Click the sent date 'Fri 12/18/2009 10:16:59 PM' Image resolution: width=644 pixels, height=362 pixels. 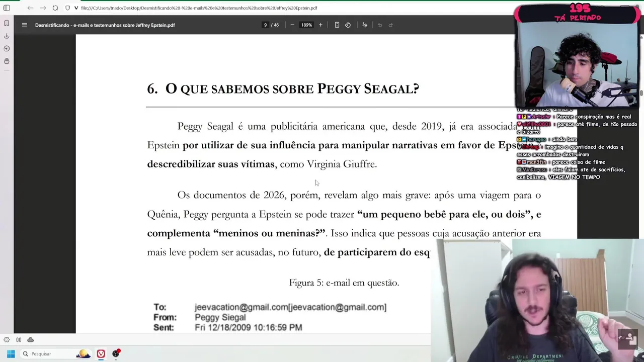click(x=249, y=327)
